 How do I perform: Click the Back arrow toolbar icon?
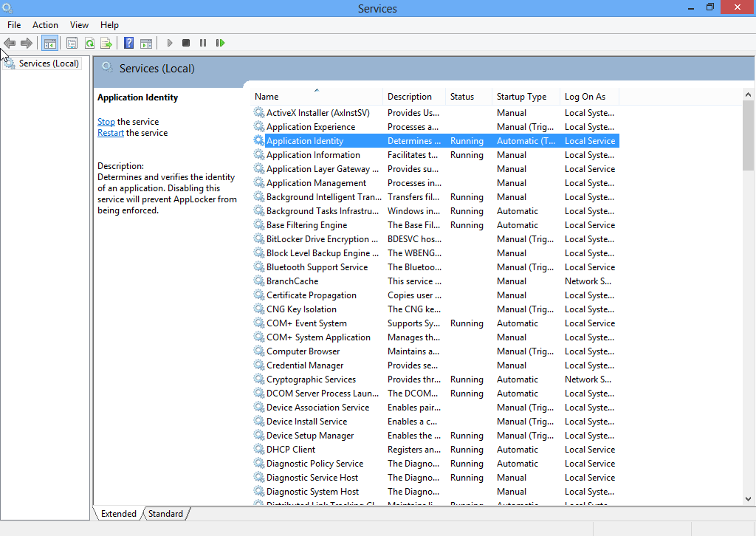(10, 43)
